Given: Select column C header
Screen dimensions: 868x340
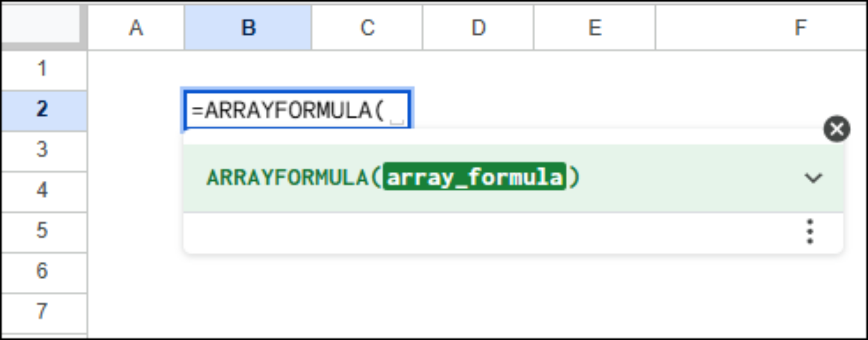Looking at the screenshot, I should tap(367, 28).
